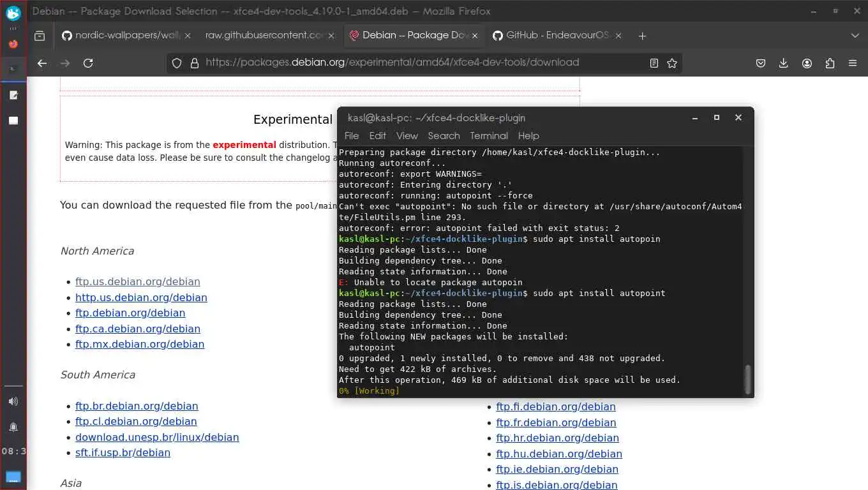The width and height of the screenshot is (868, 490).
Task: Open volume control in side panel
Action: (13, 401)
